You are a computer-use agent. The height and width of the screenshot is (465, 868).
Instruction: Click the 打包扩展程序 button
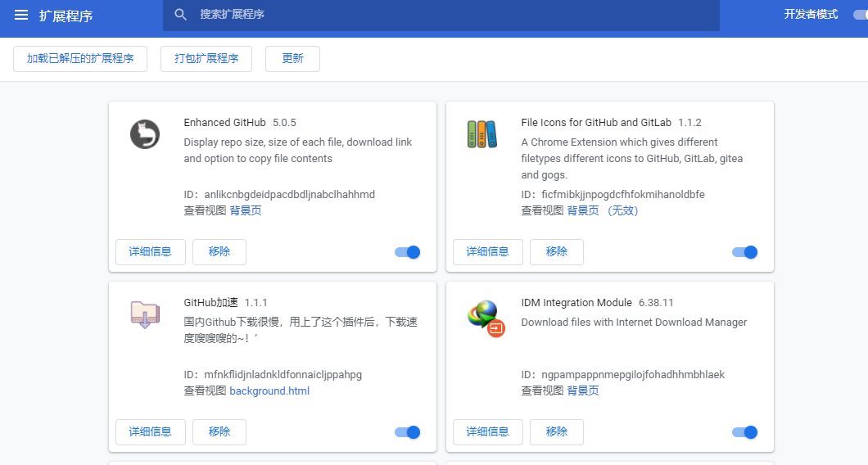[206, 59]
